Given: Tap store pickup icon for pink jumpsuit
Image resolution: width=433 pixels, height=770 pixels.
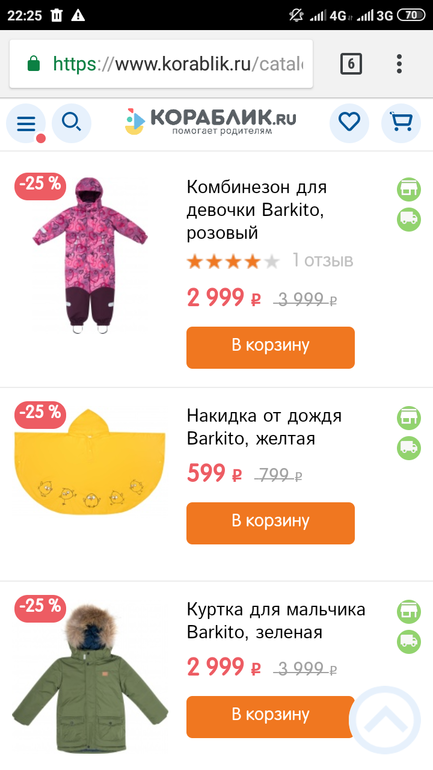Looking at the screenshot, I should coord(409,190).
